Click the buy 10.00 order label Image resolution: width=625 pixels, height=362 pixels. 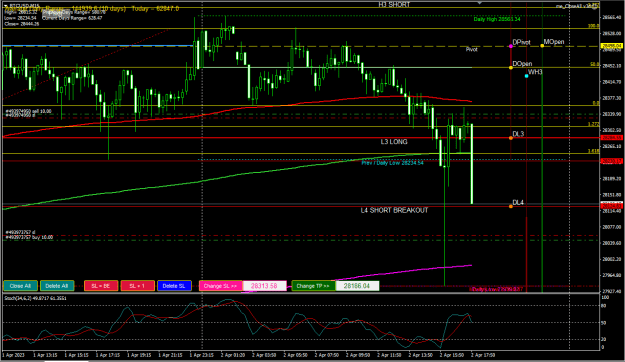[x=29, y=237]
